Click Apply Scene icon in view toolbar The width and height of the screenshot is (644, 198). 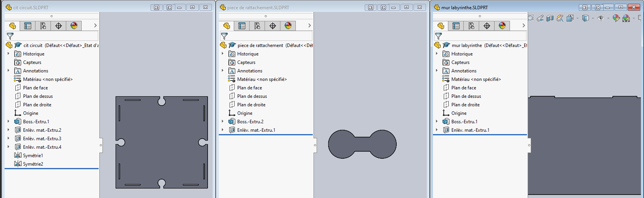click(x=626, y=18)
